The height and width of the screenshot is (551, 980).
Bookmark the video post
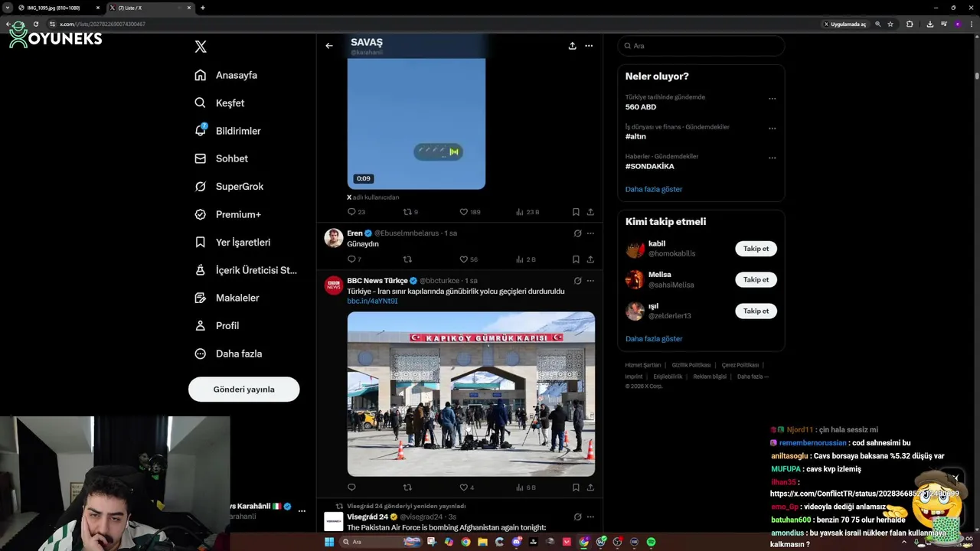[x=576, y=212]
